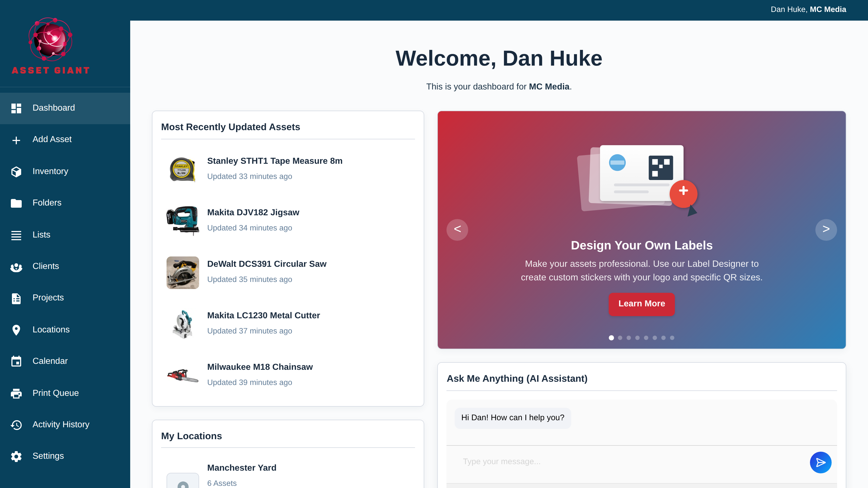Click the 'Hi Dan! How can I help you?' bubble
The width and height of the screenshot is (868, 488).
pyautogui.click(x=512, y=418)
